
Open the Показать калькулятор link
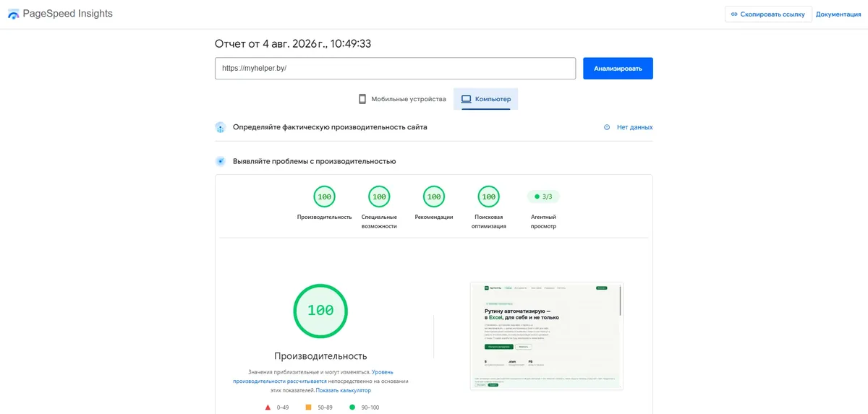coord(344,390)
